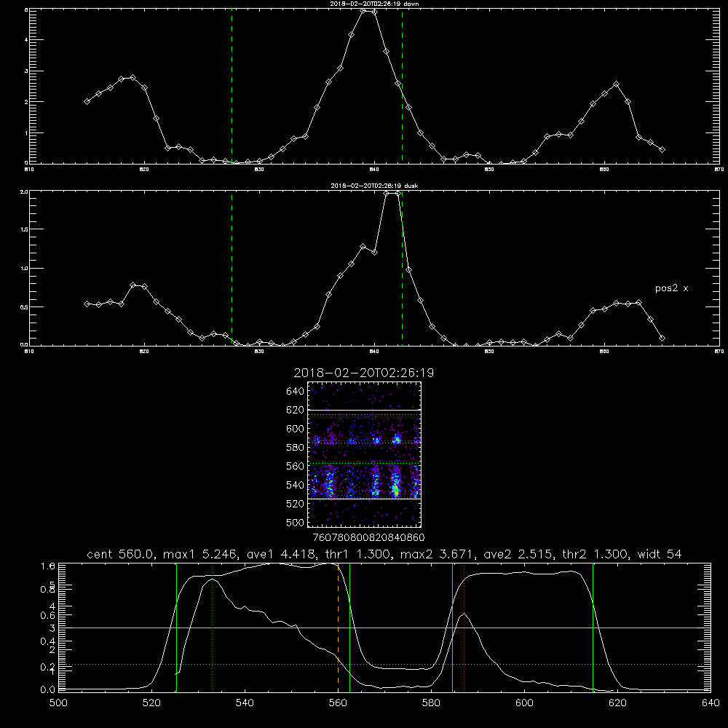Viewport: 728px width, 728px height.
Task: Click 'max2 3.671' in the bottom plot title
Action: [x=435, y=554]
